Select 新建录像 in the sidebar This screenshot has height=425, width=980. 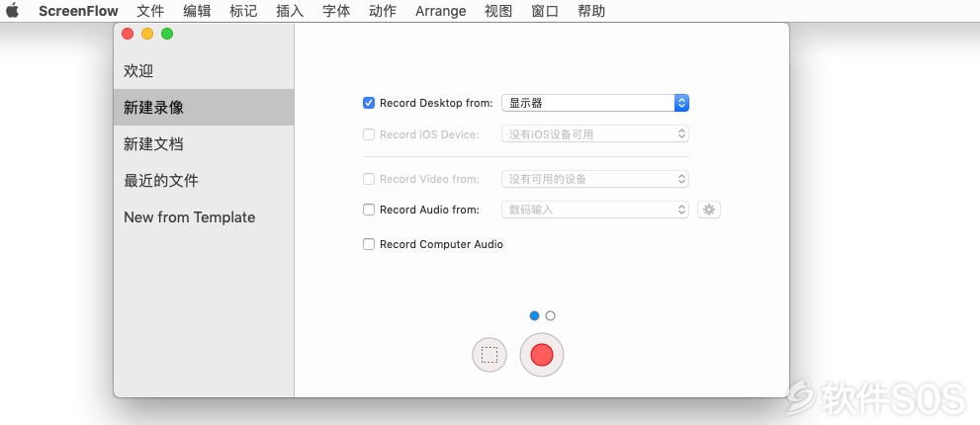pyautogui.click(x=204, y=108)
